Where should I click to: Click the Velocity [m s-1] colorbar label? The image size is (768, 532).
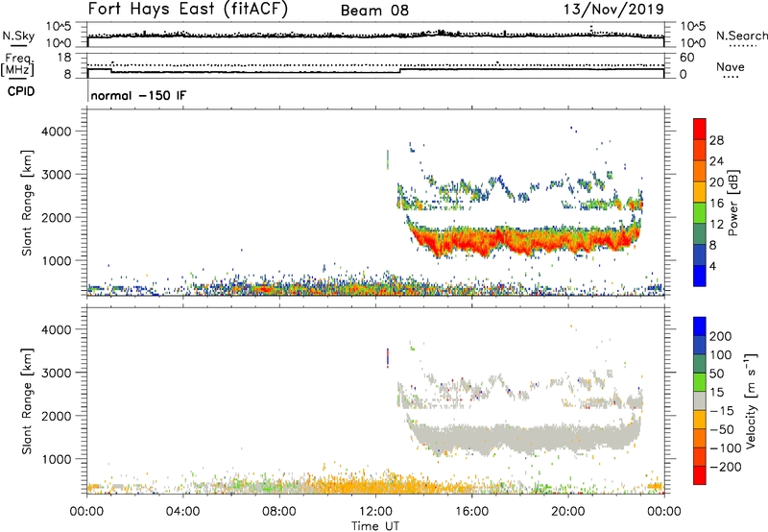(x=751, y=400)
